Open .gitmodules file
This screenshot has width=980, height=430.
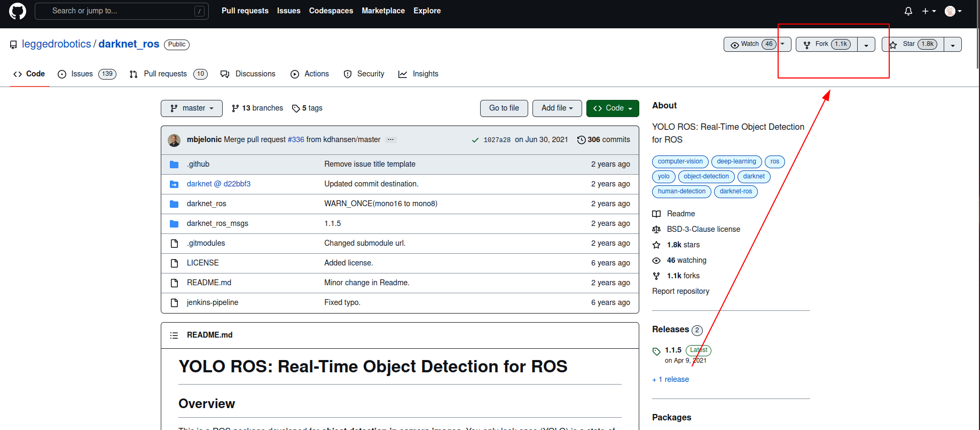(x=206, y=244)
